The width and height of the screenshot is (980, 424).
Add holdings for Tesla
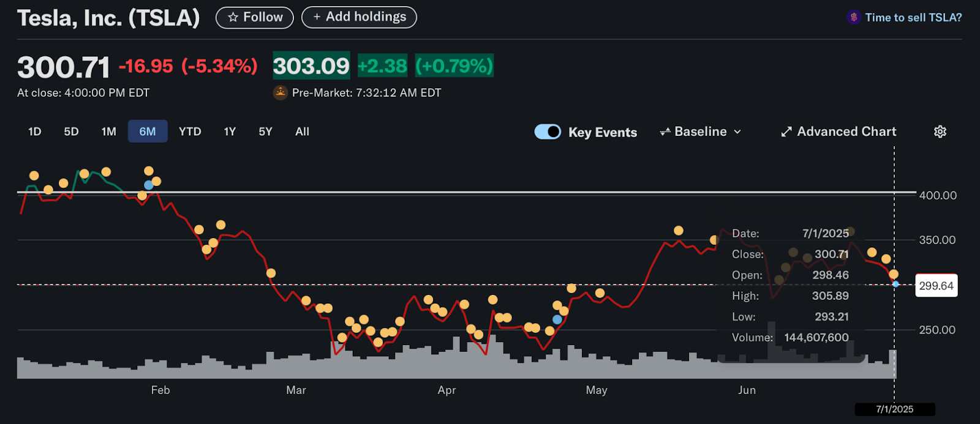click(x=360, y=17)
